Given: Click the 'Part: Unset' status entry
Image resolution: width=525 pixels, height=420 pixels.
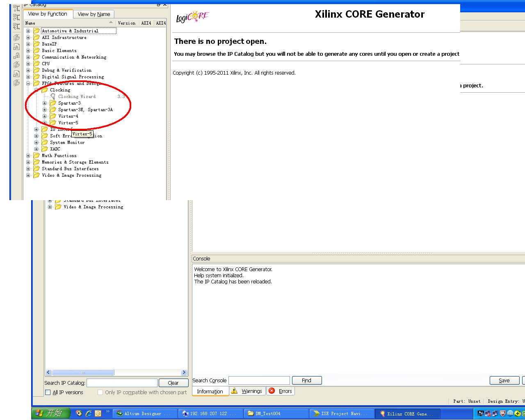Looking at the screenshot, I should tap(466, 401).
